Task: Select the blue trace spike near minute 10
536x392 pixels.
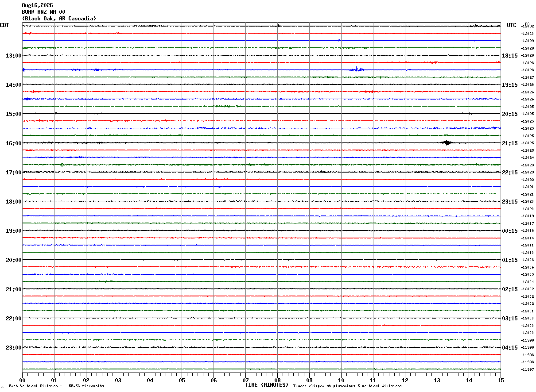Action: coord(357,69)
